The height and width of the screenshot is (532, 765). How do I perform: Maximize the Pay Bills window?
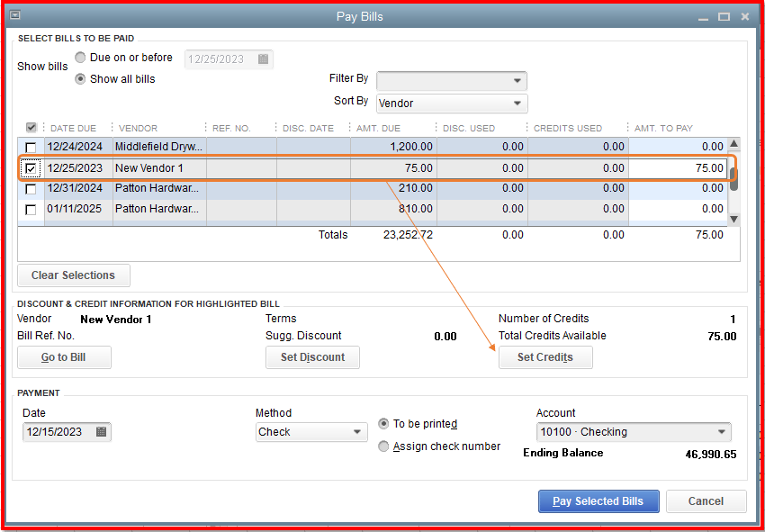[724, 16]
